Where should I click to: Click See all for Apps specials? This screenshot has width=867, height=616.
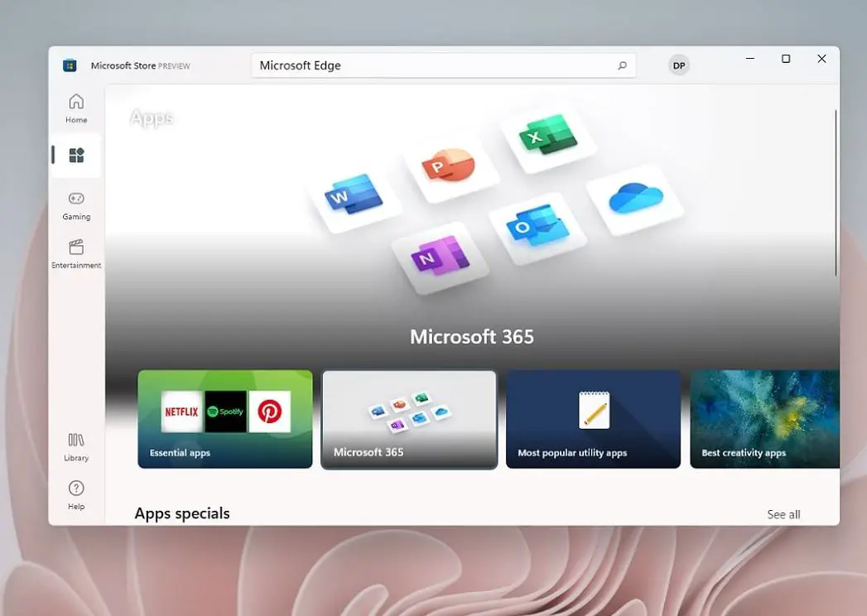783,514
